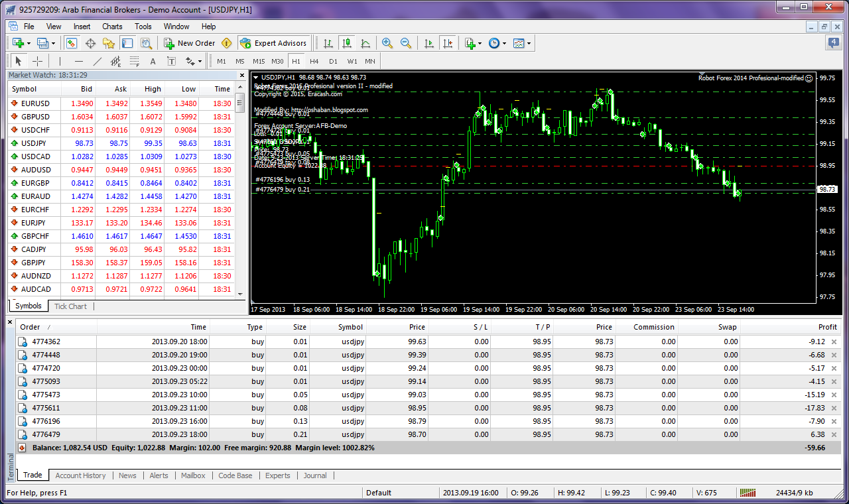Viewport: 849px width, 504px height.
Task: Select the Fibonacci Retracement tool
Action: click(x=134, y=61)
